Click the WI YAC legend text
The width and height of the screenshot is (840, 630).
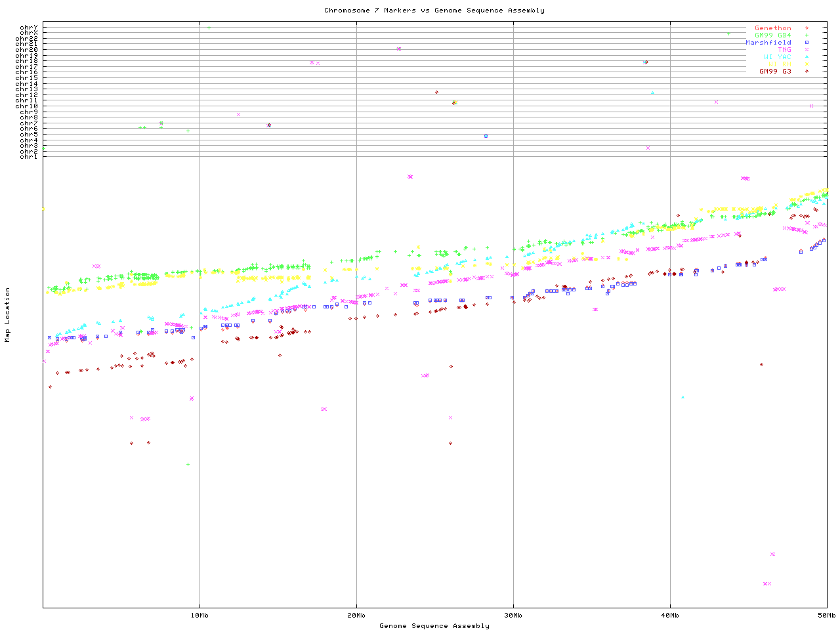(777, 57)
